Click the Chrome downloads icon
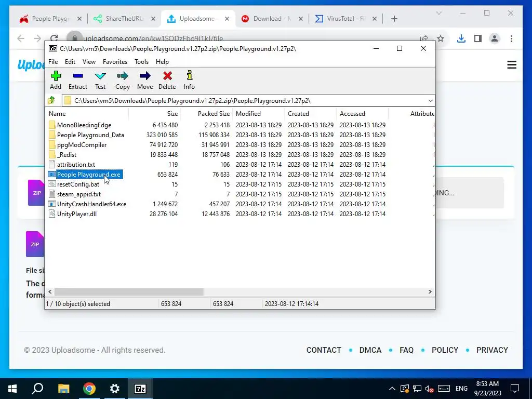532x399 pixels. [461, 38]
